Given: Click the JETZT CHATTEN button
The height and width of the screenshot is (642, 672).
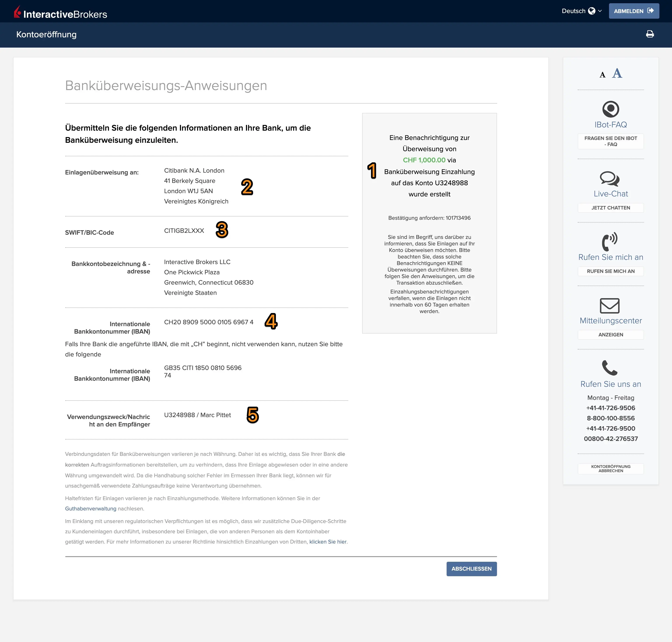Looking at the screenshot, I should tap(610, 208).
